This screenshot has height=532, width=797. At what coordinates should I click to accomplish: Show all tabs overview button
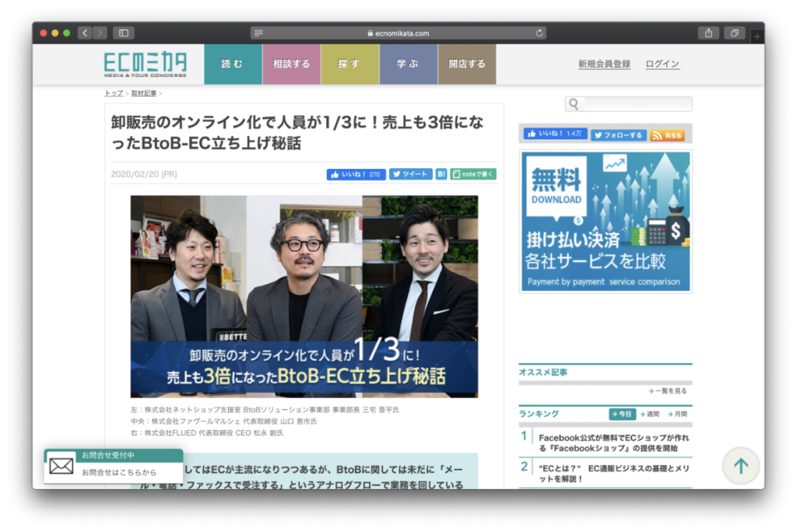pyautogui.click(x=735, y=33)
